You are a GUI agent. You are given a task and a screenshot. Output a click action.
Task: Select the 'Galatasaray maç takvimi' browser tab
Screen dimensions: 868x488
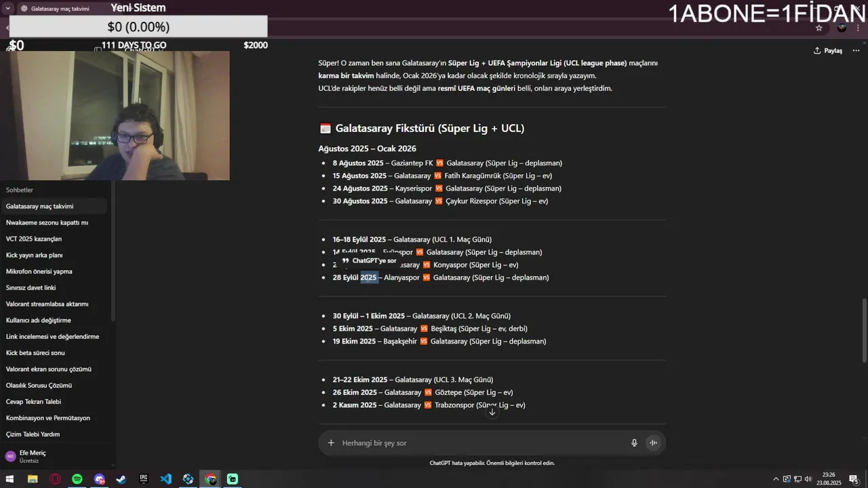60,9
